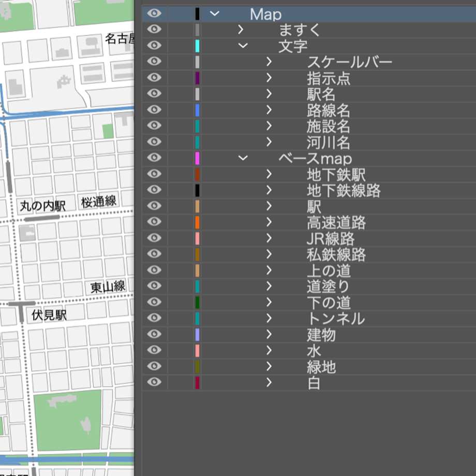Click the black color swatch of Map layer
Image resolution: width=476 pixels, height=476 pixels.
point(197,14)
